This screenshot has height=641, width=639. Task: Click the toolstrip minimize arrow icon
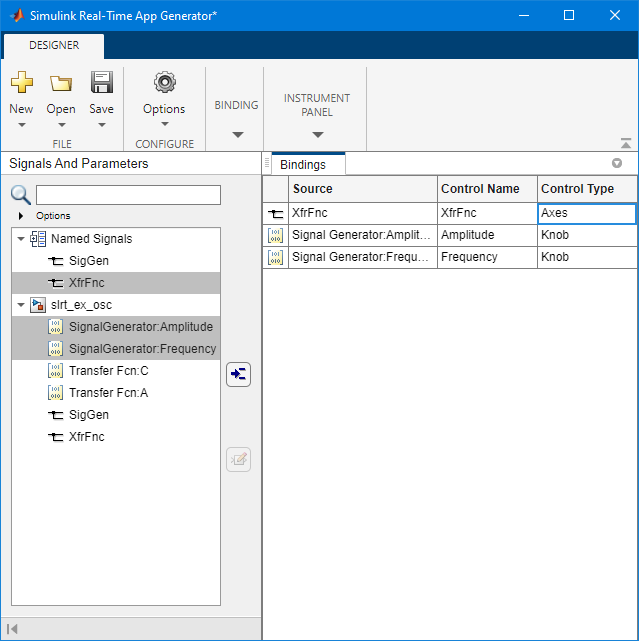coord(626,143)
